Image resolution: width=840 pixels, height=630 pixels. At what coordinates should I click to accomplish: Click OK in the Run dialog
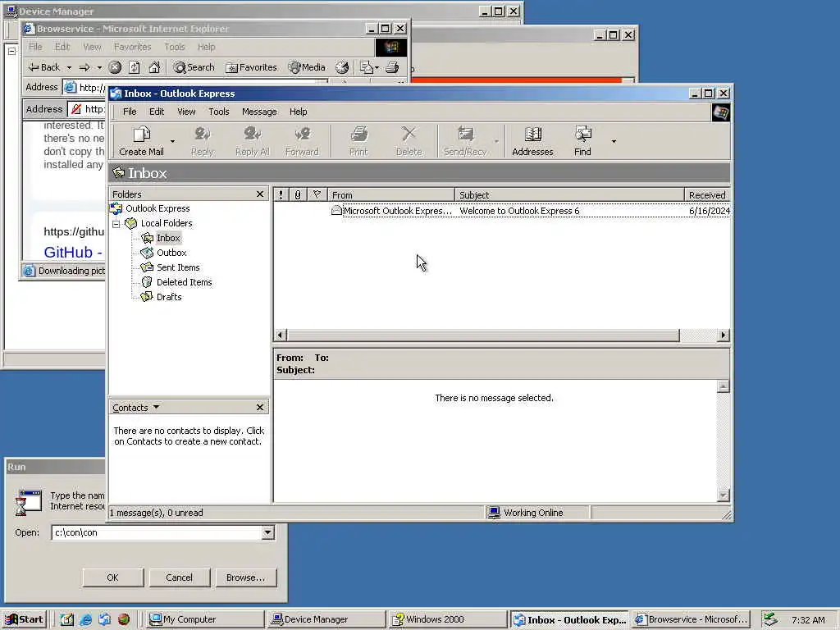112,577
